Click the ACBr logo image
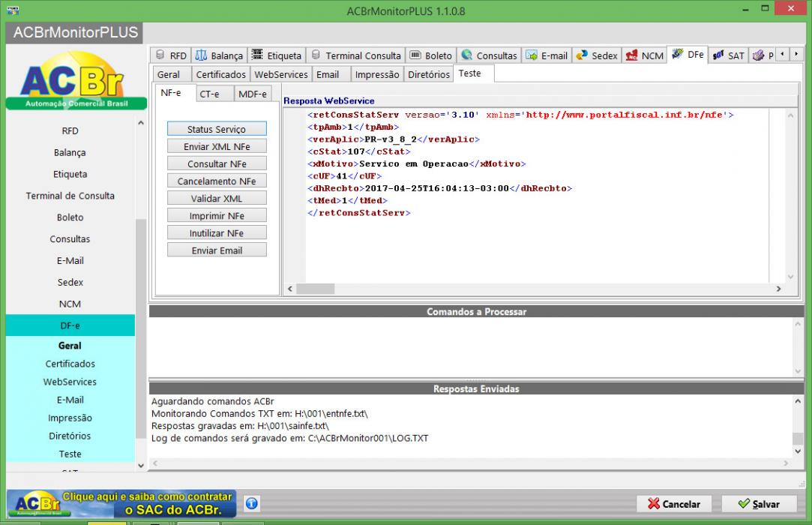The height and width of the screenshot is (525, 812). 76,81
